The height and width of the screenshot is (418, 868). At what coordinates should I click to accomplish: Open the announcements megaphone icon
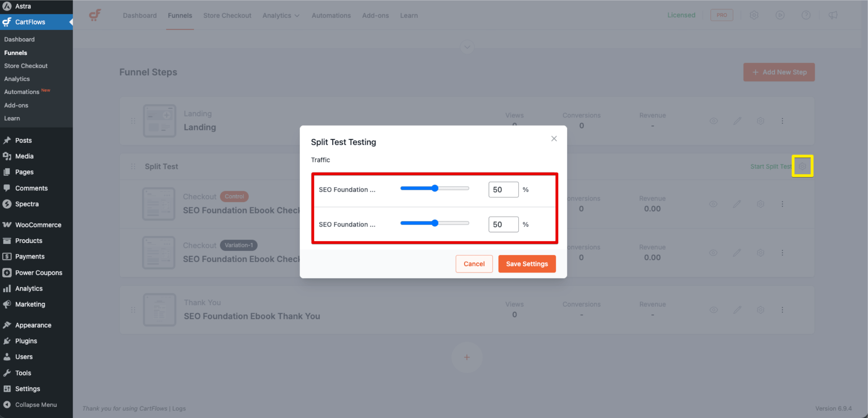click(833, 15)
